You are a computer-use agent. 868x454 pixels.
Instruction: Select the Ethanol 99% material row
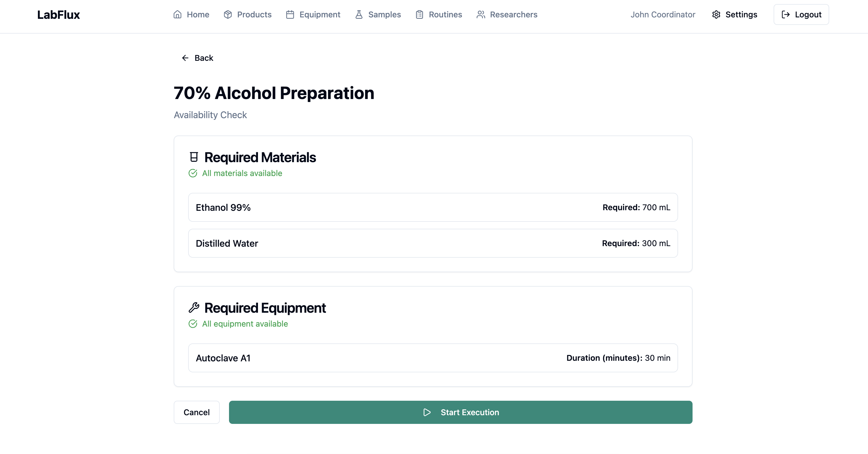coord(433,207)
